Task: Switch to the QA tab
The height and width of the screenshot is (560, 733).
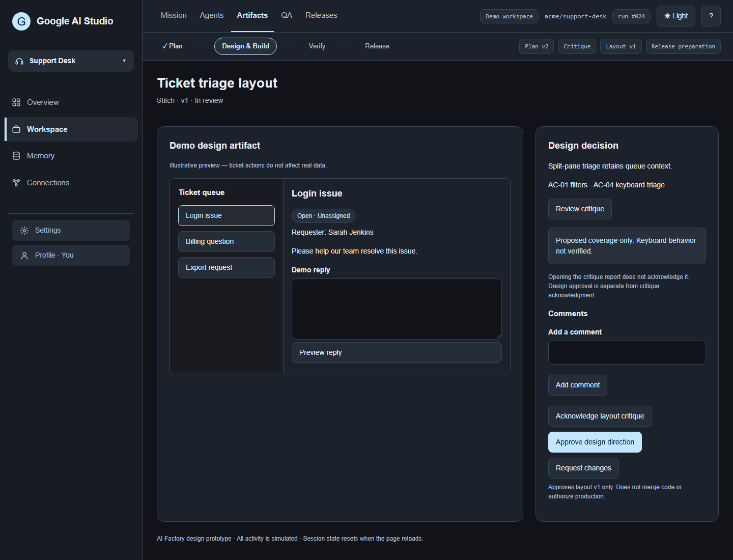Action: (x=287, y=15)
